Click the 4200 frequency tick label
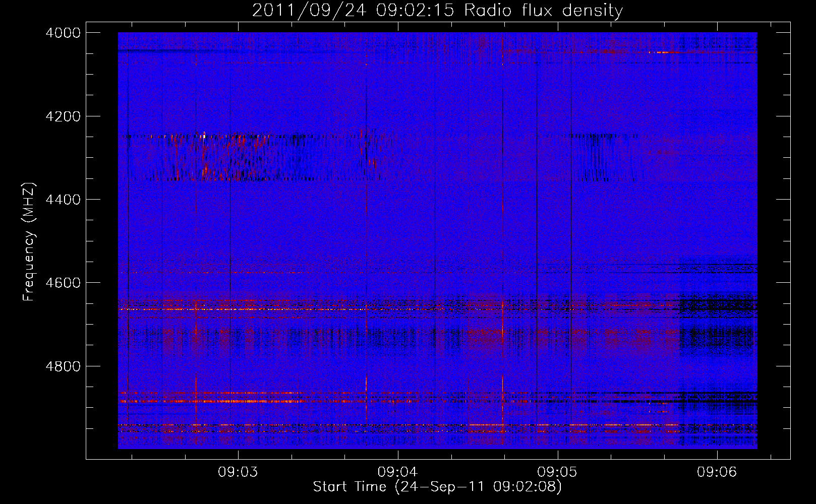Viewport: 816px width, 504px height. [63, 116]
